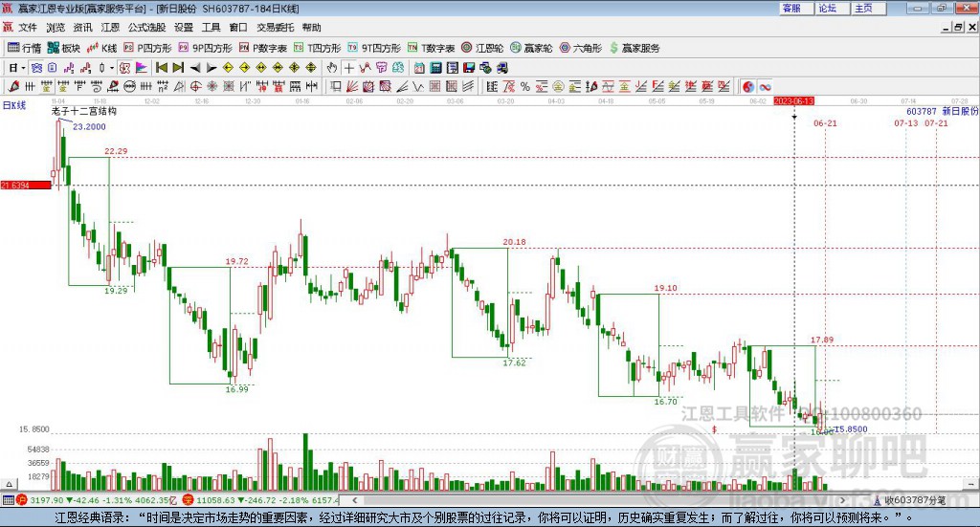Open the 江恩 menu
This screenshot has width=980, height=527.
point(110,28)
